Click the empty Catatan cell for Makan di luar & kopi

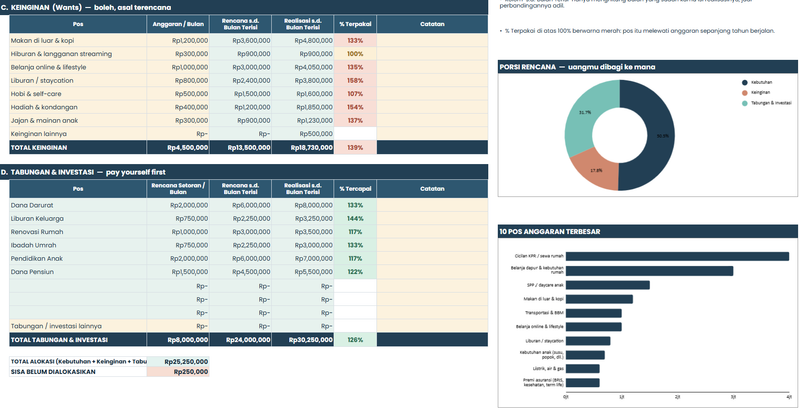pos(432,40)
